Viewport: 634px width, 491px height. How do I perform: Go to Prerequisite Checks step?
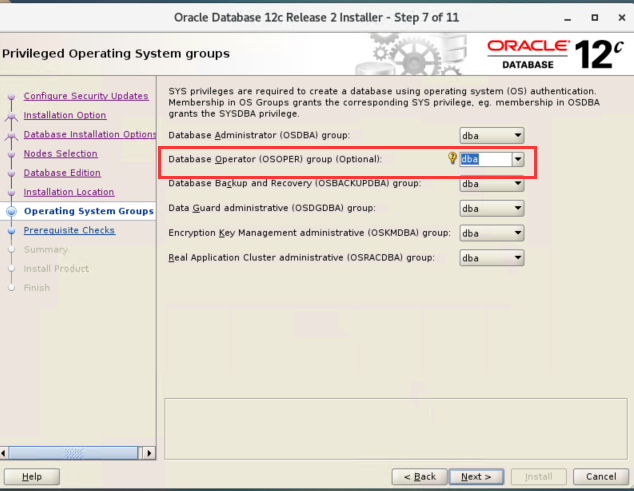tap(69, 230)
